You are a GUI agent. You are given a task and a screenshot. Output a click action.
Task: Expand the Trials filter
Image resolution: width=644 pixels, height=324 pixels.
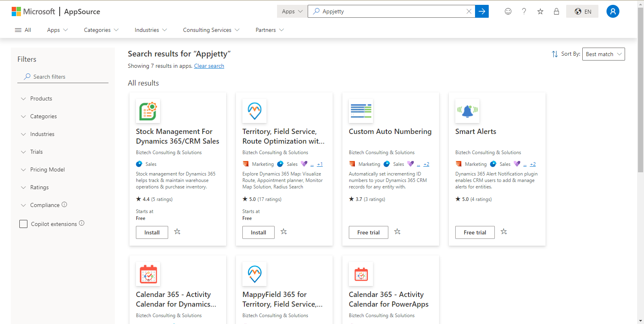[32, 152]
